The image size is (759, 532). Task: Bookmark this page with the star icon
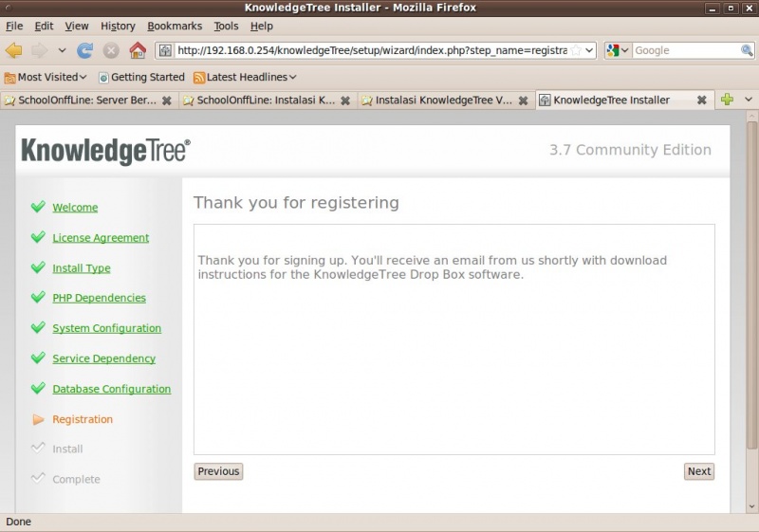pyautogui.click(x=576, y=50)
